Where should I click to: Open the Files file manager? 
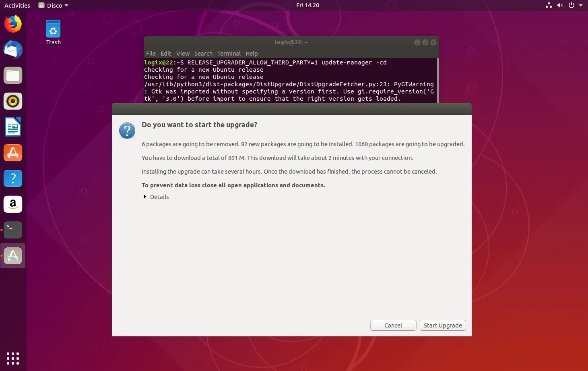[x=13, y=75]
